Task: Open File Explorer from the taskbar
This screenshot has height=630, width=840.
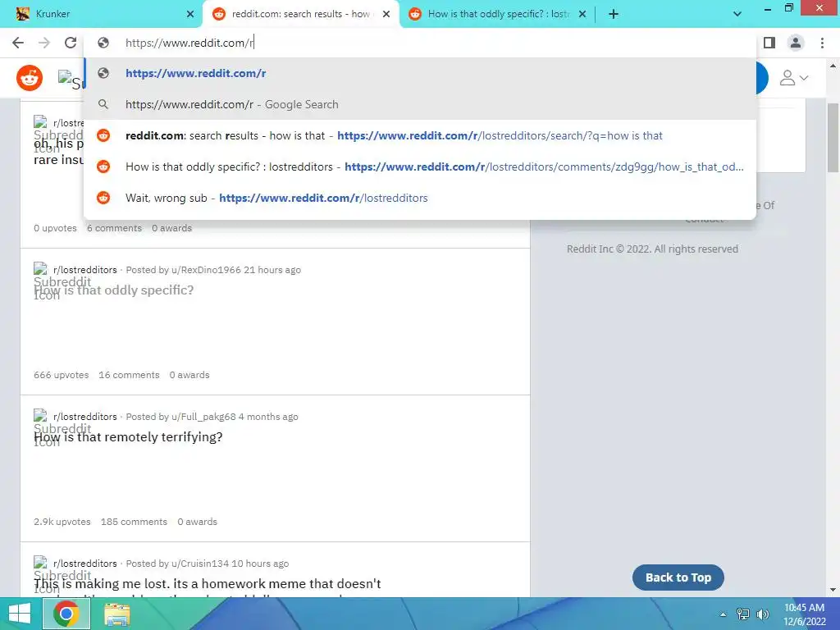Action: pos(116,614)
